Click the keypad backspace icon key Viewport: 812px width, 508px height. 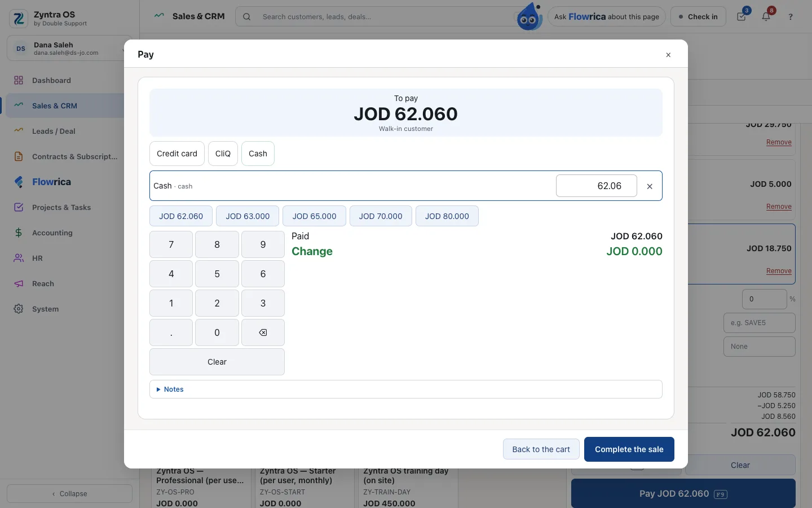coord(263,332)
